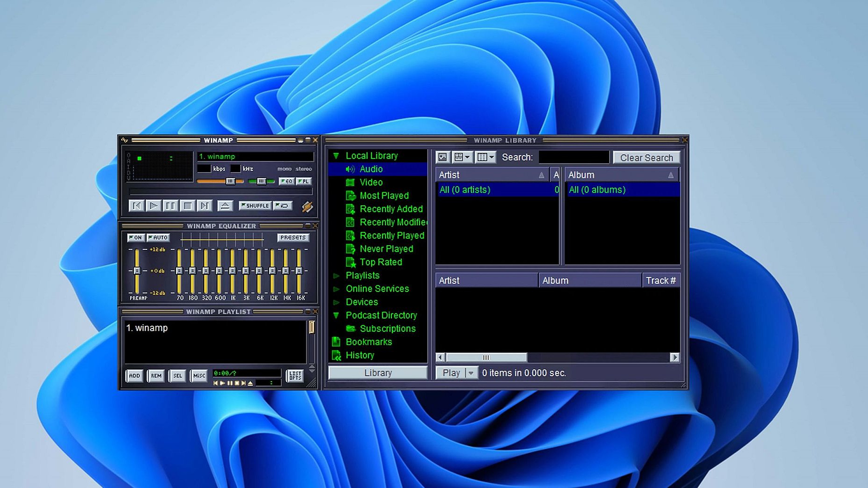Collapse the Local Library tree node
The width and height of the screenshot is (868, 488).
pyautogui.click(x=336, y=156)
